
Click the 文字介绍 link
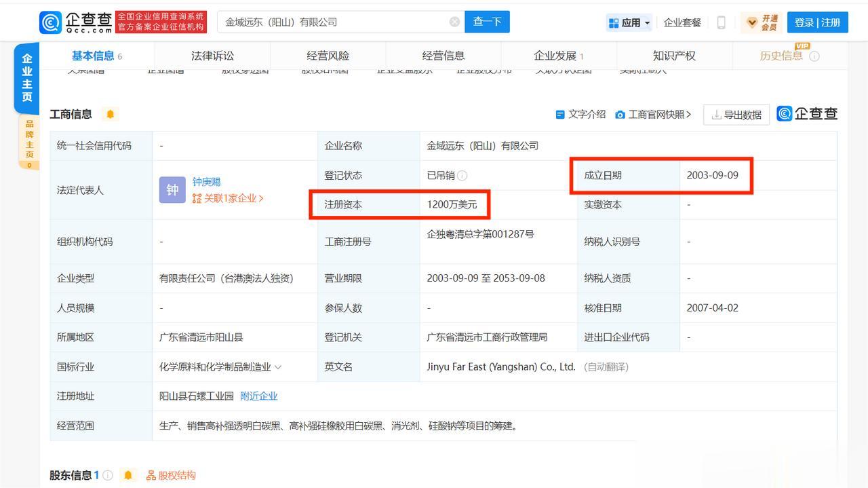point(580,115)
